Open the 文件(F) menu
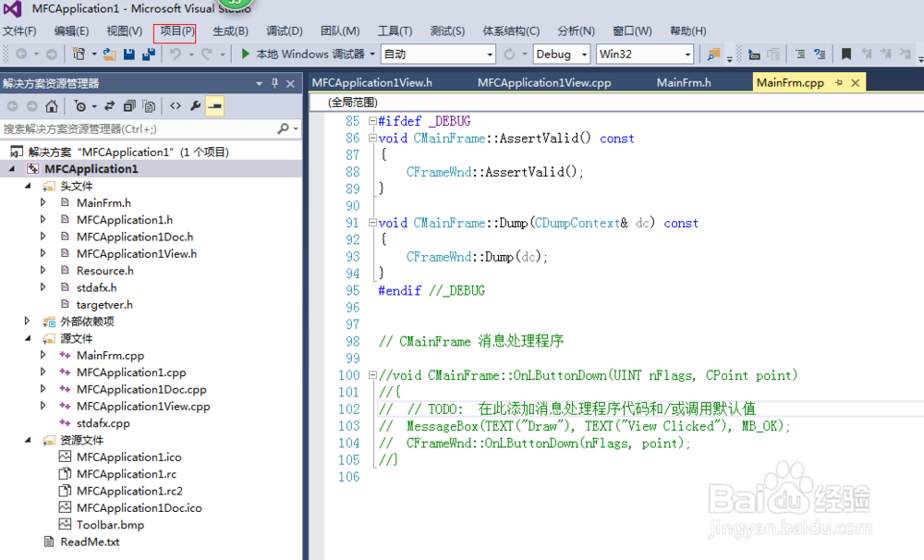Screen dimensions: 924x560 tap(19, 31)
